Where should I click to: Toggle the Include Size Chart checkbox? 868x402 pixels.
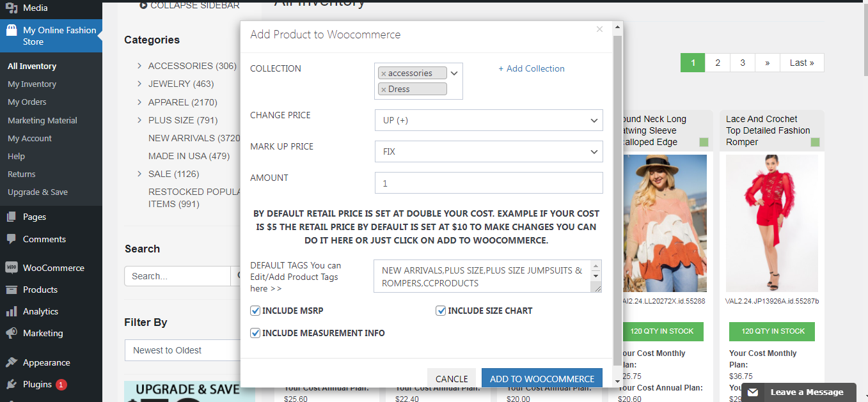(x=441, y=311)
